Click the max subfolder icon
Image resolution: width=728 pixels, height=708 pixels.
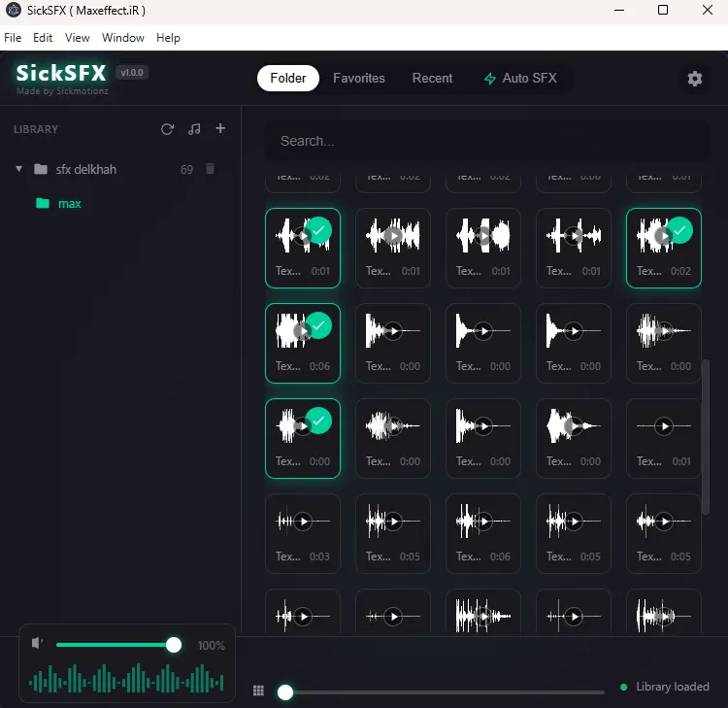[x=43, y=203]
